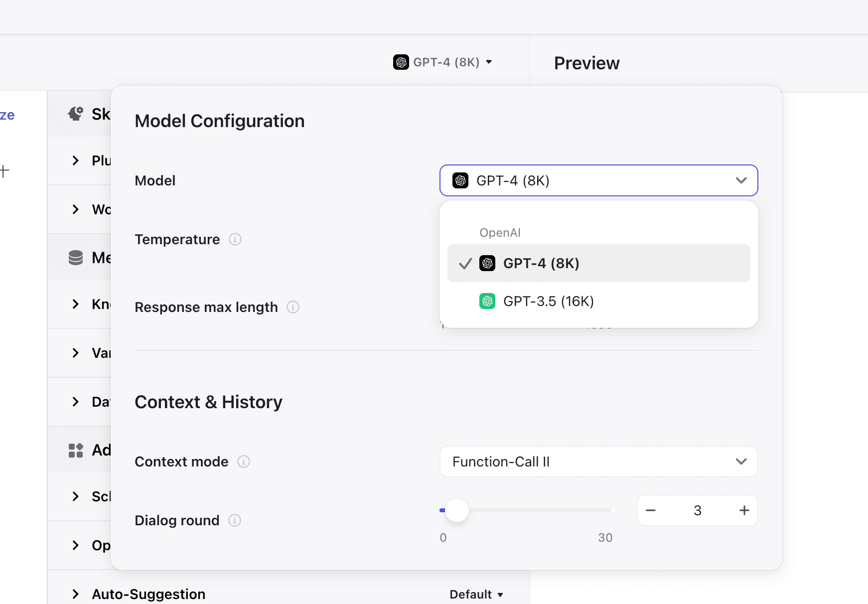The height and width of the screenshot is (604, 868).
Task: Click the Dialog round value field showing 3
Action: pyautogui.click(x=698, y=510)
